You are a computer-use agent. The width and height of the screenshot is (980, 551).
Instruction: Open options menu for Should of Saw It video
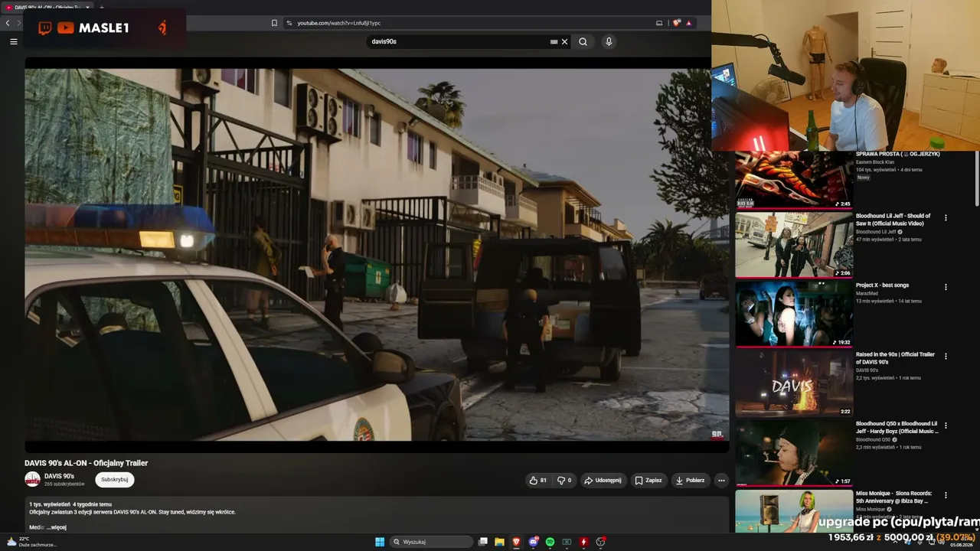click(946, 218)
